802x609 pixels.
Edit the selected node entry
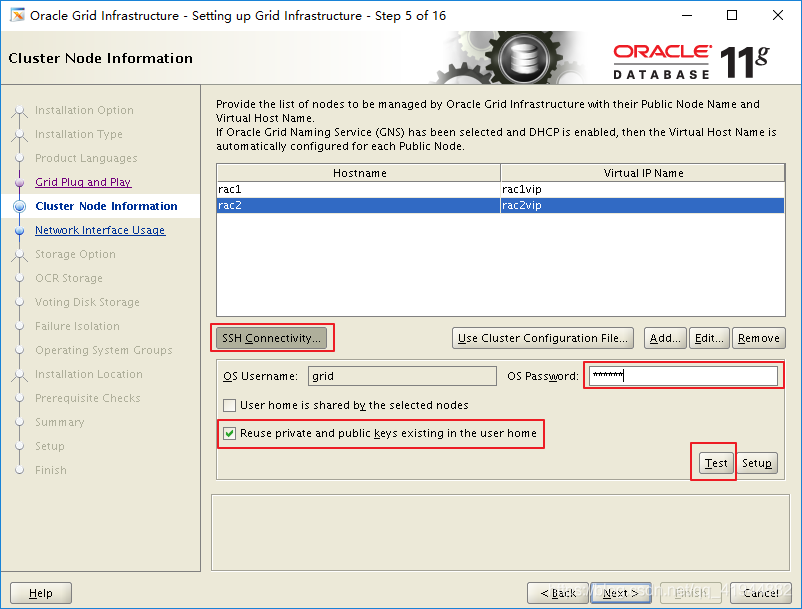[x=709, y=338]
